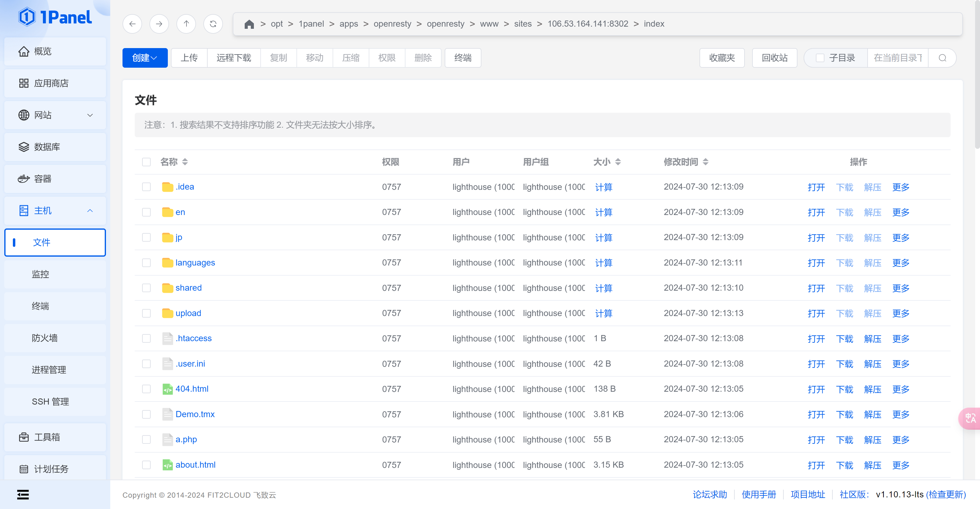Click the .idea folder icon
Screen dimensions: 980x509
[x=168, y=187]
